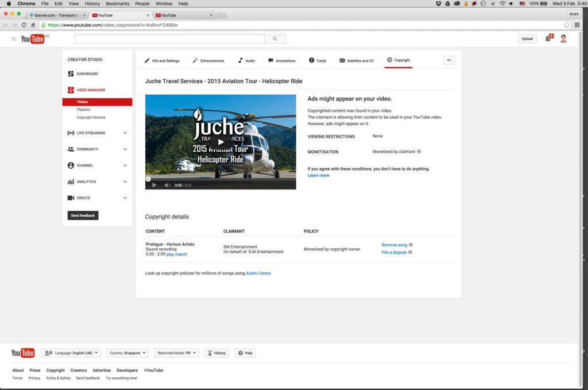Click the Community people icon
The width and height of the screenshot is (588, 390).
click(x=71, y=149)
